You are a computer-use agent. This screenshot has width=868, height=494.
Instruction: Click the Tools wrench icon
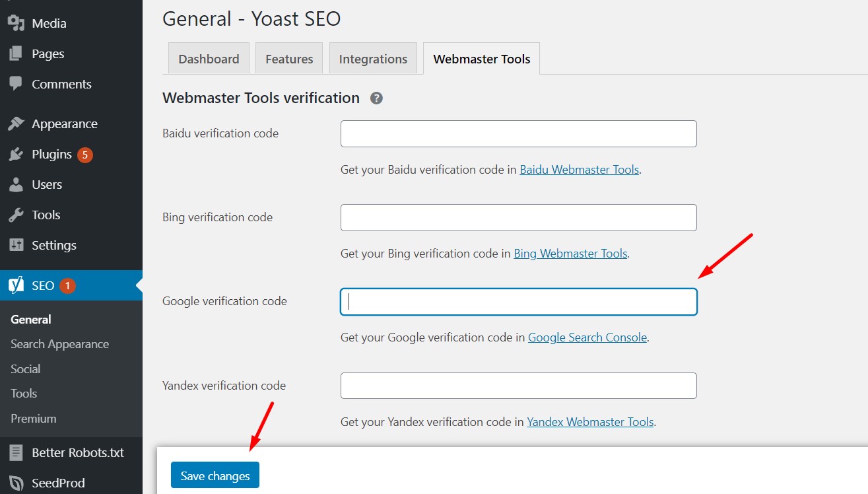tap(16, 215)
